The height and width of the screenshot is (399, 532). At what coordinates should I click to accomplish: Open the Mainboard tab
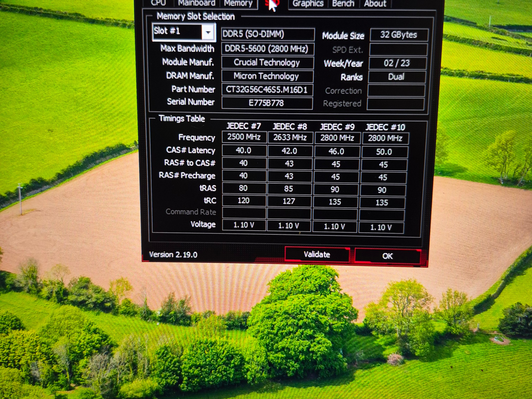196,3
